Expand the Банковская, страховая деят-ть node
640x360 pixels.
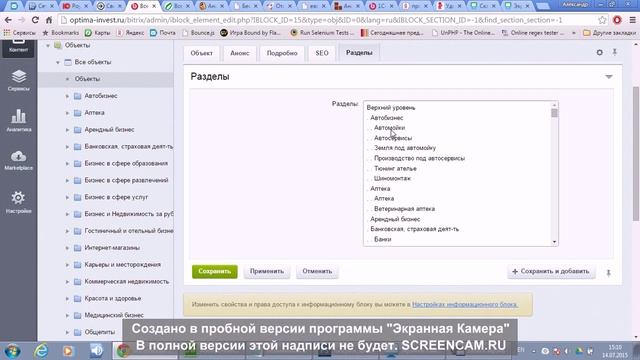click(67, 147)
